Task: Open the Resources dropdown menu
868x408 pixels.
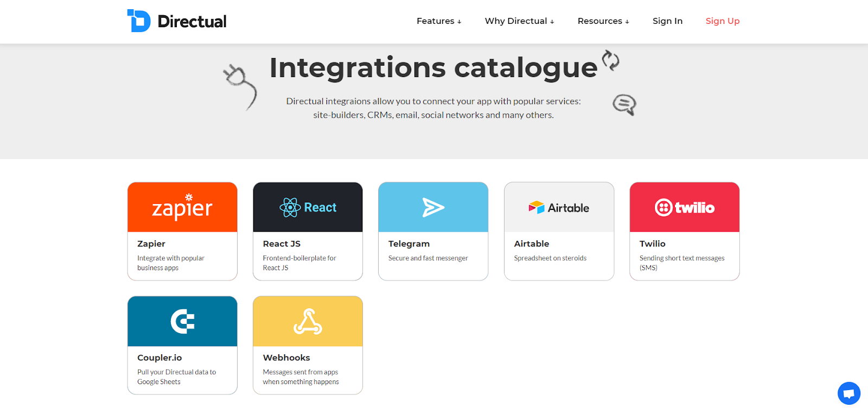Action: point(603,21)
